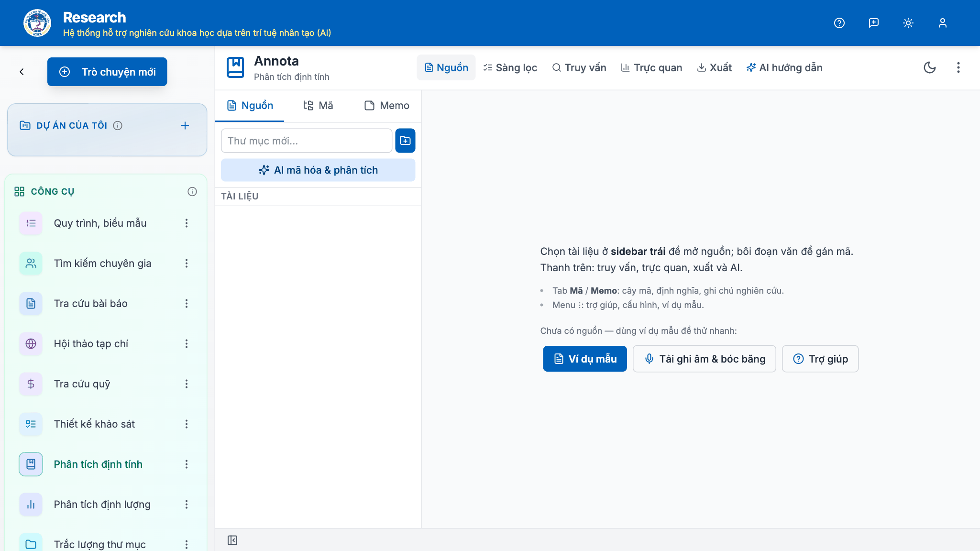980x551 pixels.
Task: Switch to the Mã tab
Action: click(318, 105)
